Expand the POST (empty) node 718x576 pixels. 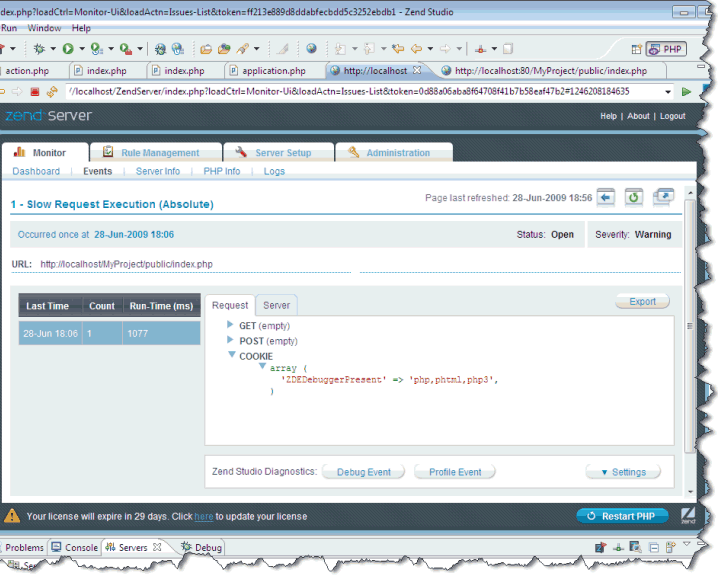(x=230, y=341)
